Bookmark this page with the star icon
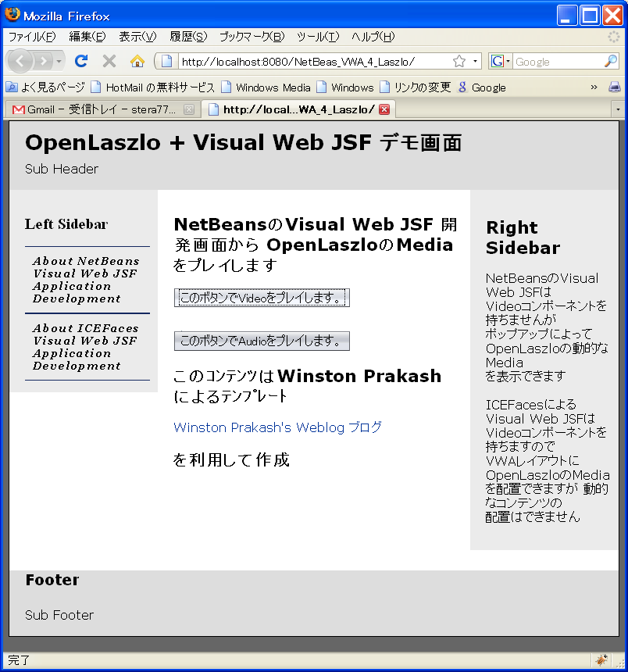This screenshot has height=672, width=628. (x=459, y=61)
